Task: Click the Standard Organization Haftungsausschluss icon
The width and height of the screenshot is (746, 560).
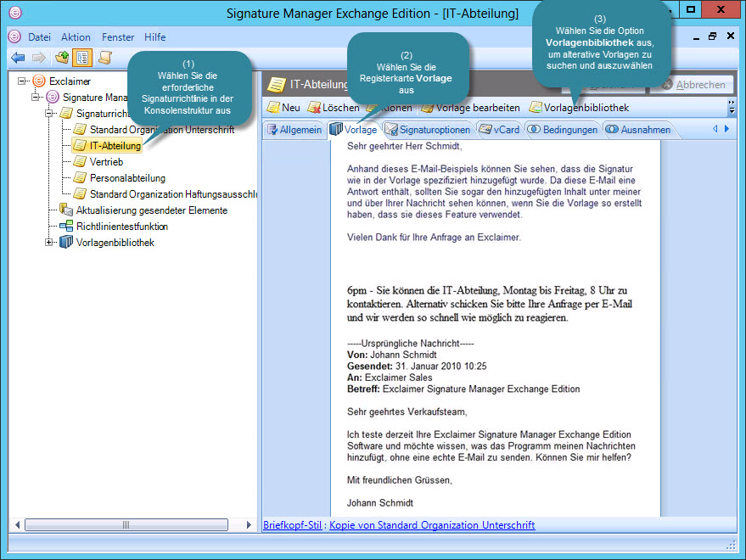Action: (80, 194)
